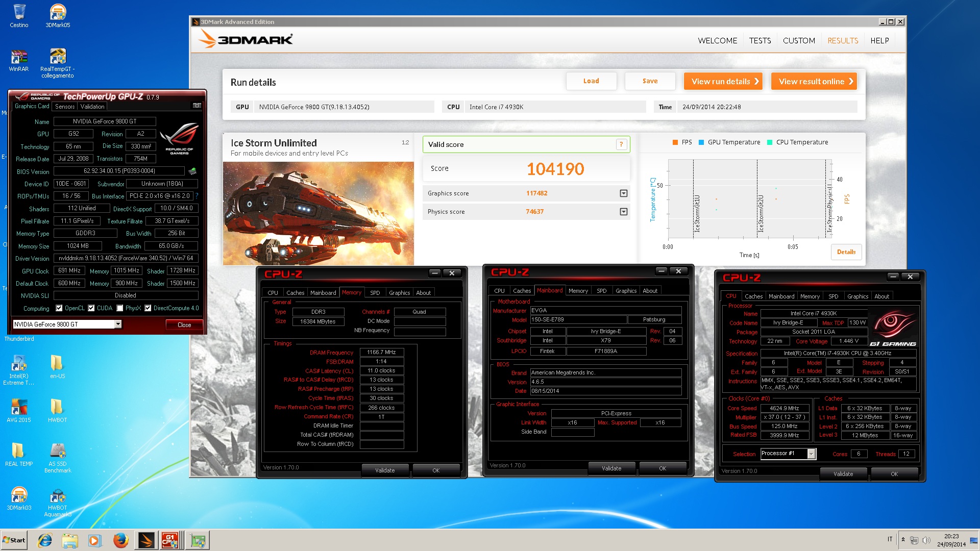Click the Bus Interface question mark icon
The width and height of the screenshot is (980, 551).
[197, 196]
